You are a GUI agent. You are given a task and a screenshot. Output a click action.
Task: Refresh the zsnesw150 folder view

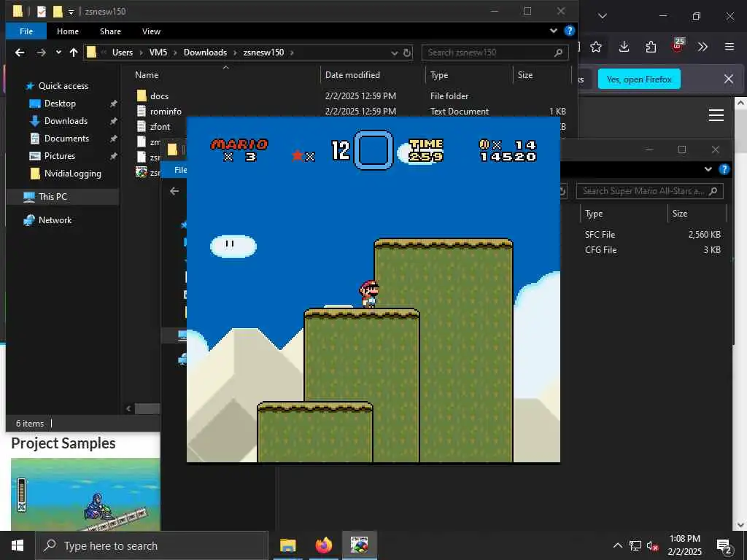[407, 52]
